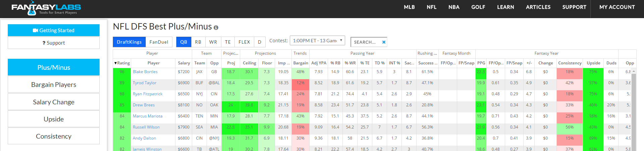The image size is (644, 151).
Task: Open MY ACCOUNT
Action: click(617, 7)
